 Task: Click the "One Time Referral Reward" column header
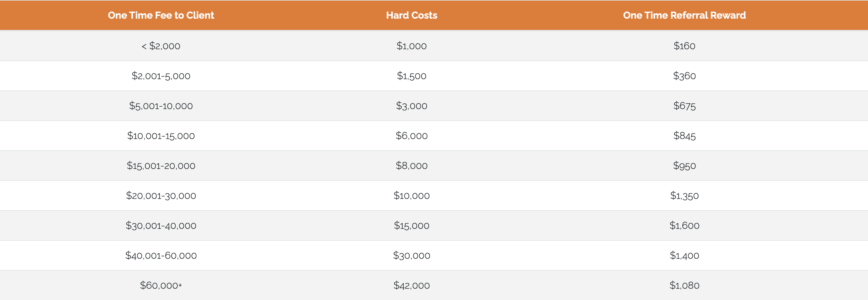[x=684, y=15]
